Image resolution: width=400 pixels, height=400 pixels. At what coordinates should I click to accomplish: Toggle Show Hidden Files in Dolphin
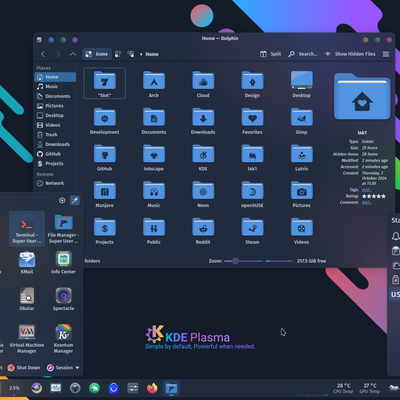[350, 54]
